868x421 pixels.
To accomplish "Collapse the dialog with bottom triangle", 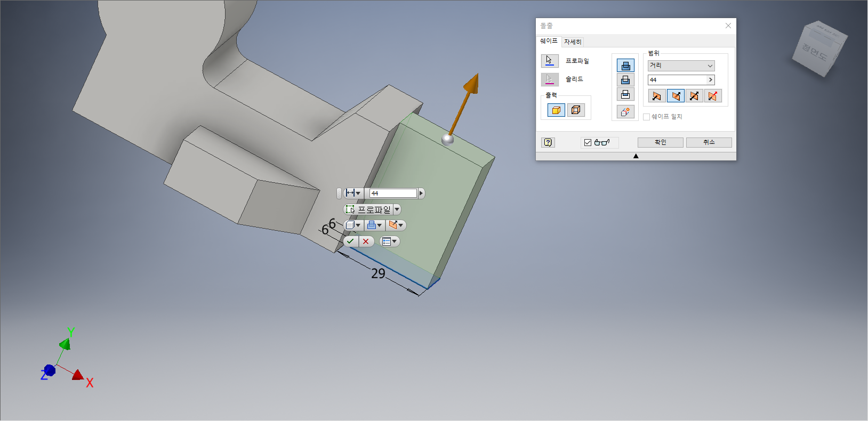I will [x=636, y=156].
